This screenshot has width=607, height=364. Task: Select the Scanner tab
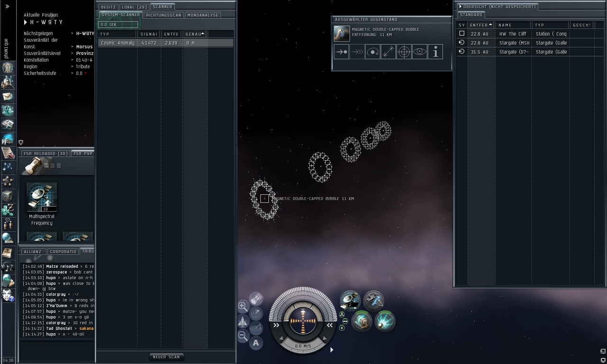[162, 7]
